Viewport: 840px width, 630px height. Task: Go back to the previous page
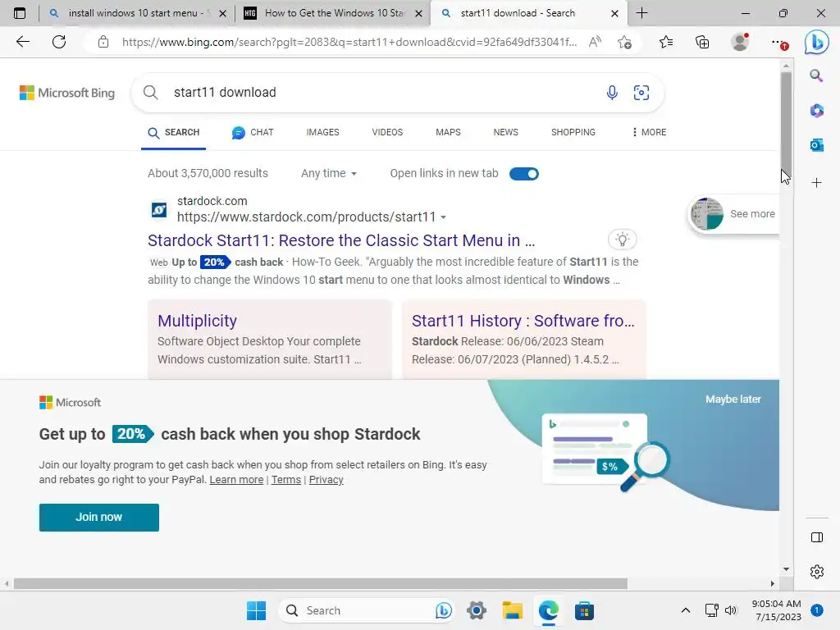[22, 42]
